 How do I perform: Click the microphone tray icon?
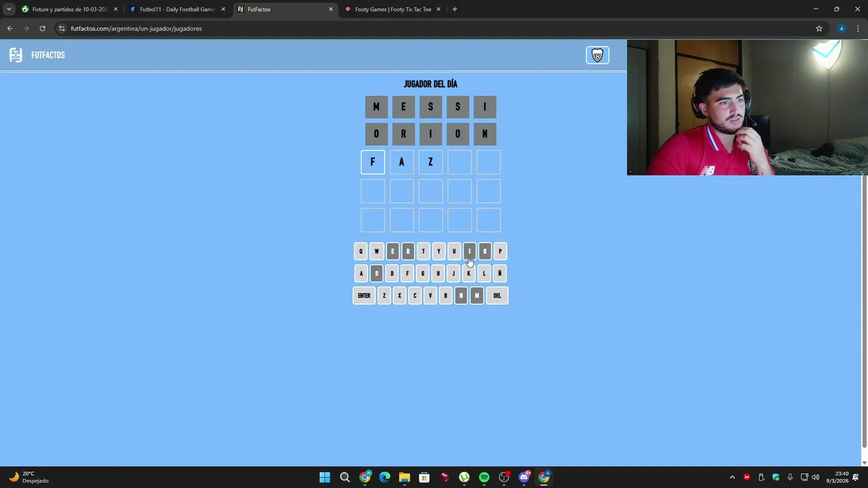tap(790, 477)
